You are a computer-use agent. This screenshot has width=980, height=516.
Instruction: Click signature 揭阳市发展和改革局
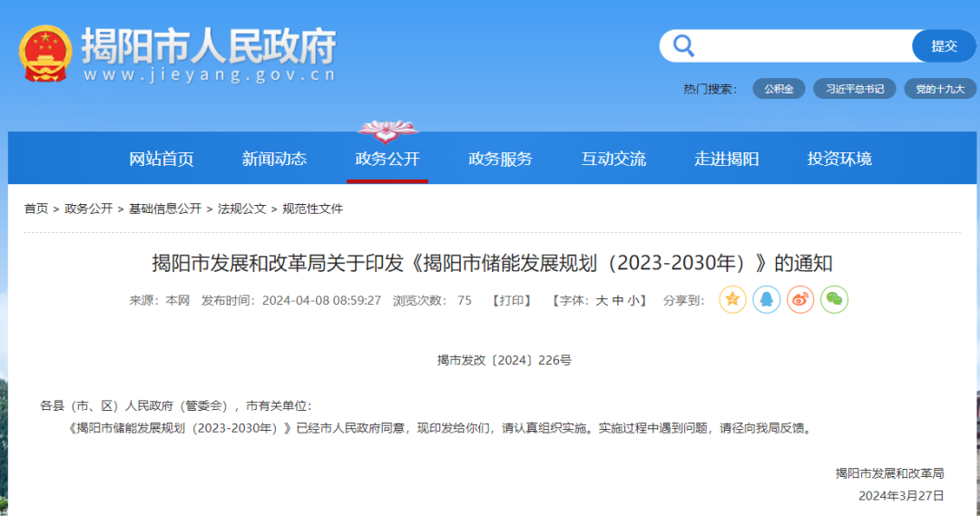[889, 473]
